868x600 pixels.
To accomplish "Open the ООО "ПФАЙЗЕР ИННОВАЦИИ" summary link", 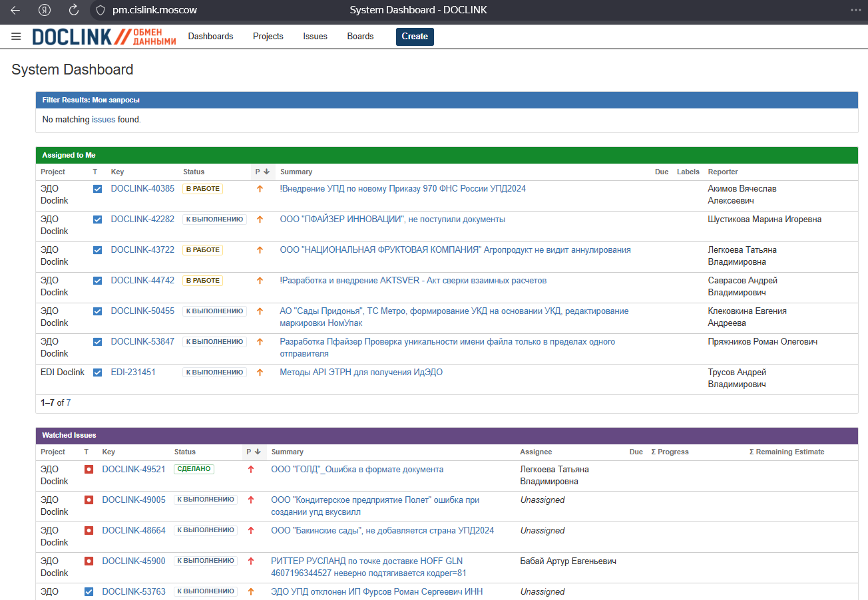I will [x=392, y=220].
